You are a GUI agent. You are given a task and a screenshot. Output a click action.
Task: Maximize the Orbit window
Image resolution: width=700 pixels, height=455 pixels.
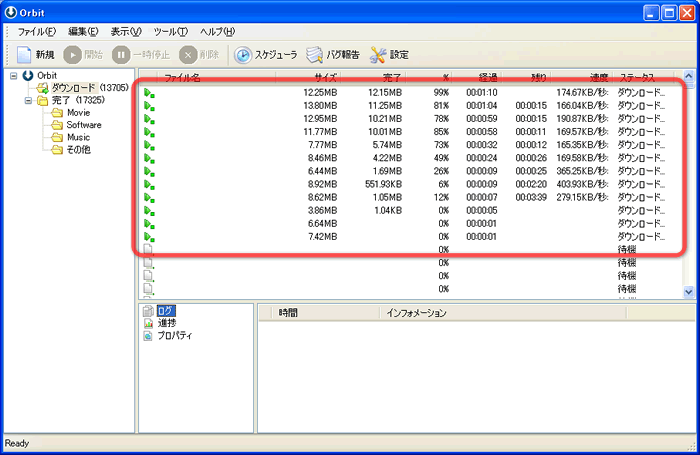[x=669, y=13]
